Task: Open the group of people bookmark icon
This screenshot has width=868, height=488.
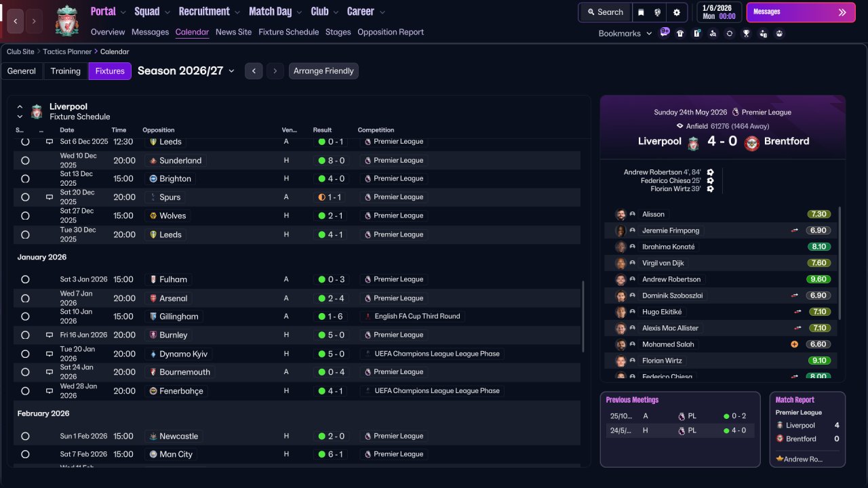Action: [779, 33]
